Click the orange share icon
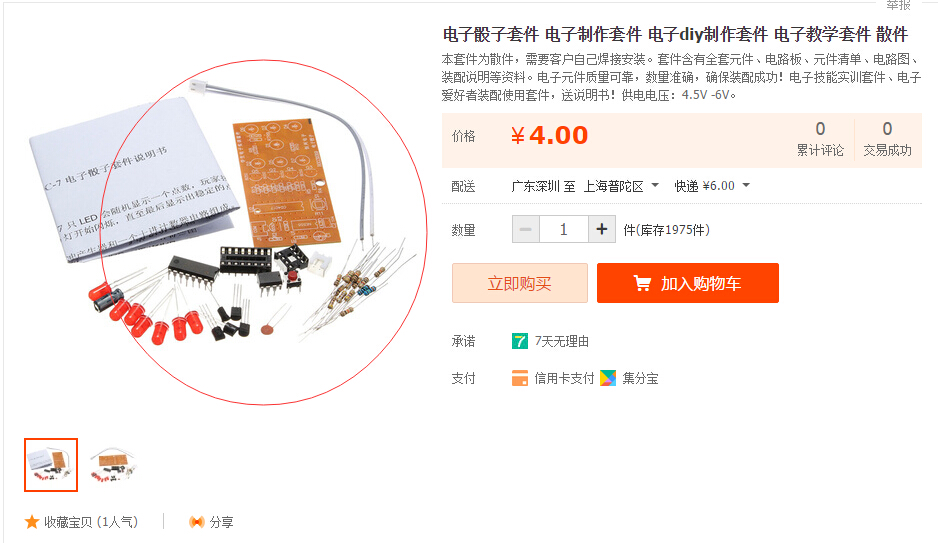938x543 pixels. tap(197, 522)
